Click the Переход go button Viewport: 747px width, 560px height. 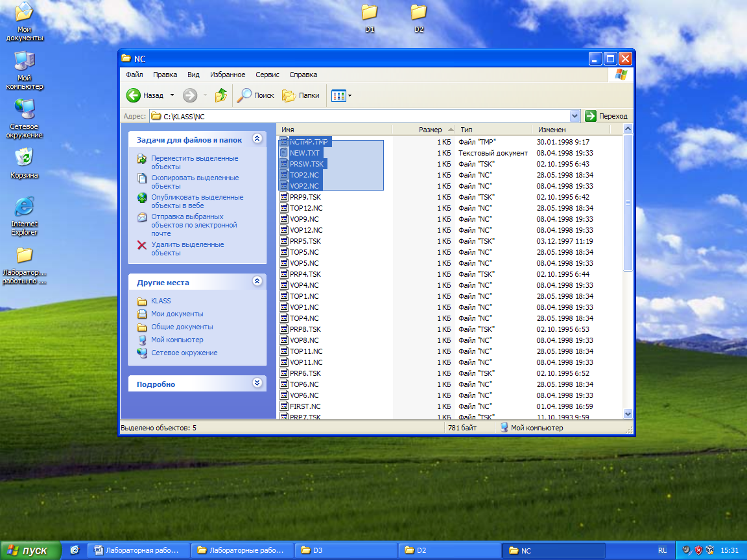click(x=606, y=116)
